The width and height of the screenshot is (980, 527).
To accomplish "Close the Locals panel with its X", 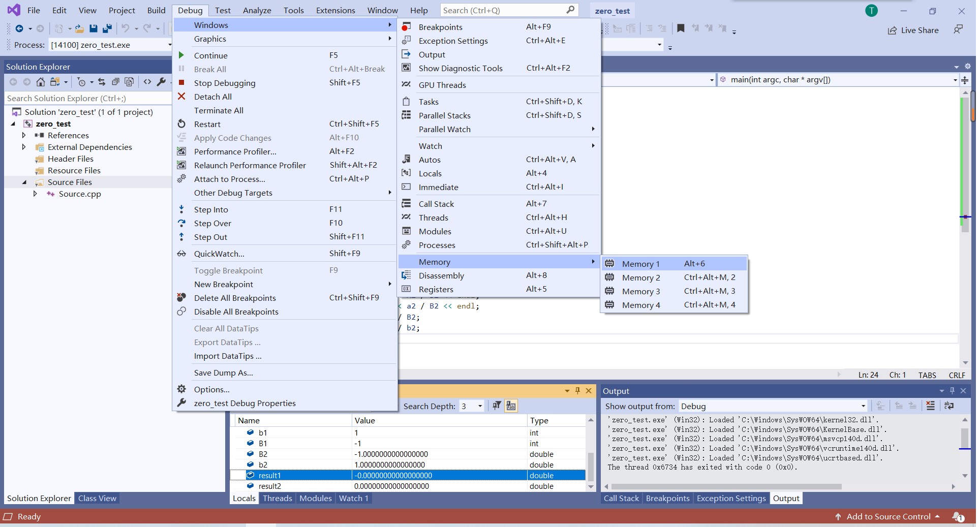I will point(589,390).
